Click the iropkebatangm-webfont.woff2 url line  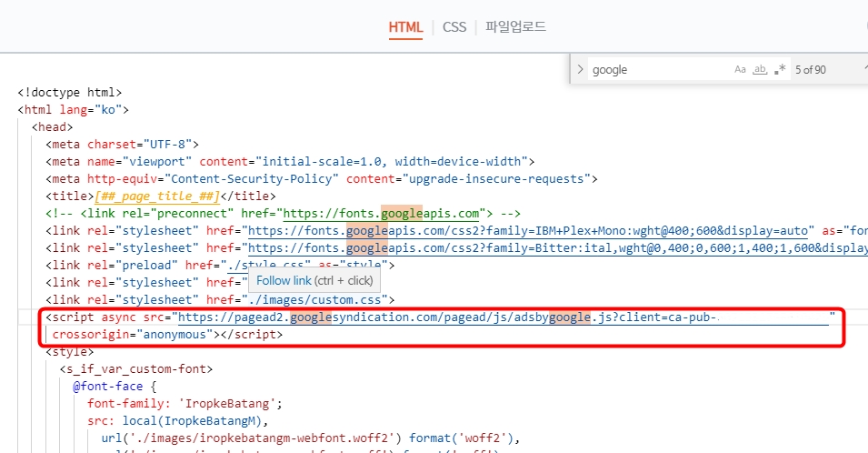311,438
